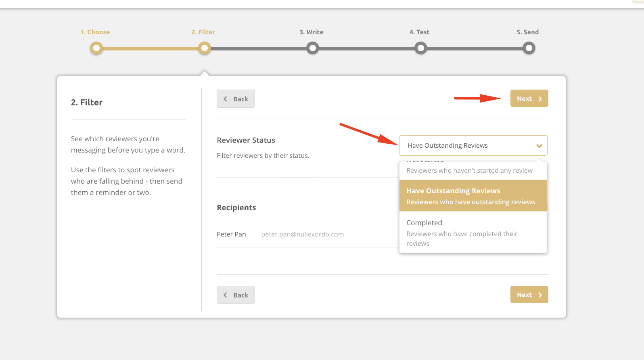644x360 pixels.
Task: Select 'Have Outstanding Reviews' option in list
Action: pos(473,196)
